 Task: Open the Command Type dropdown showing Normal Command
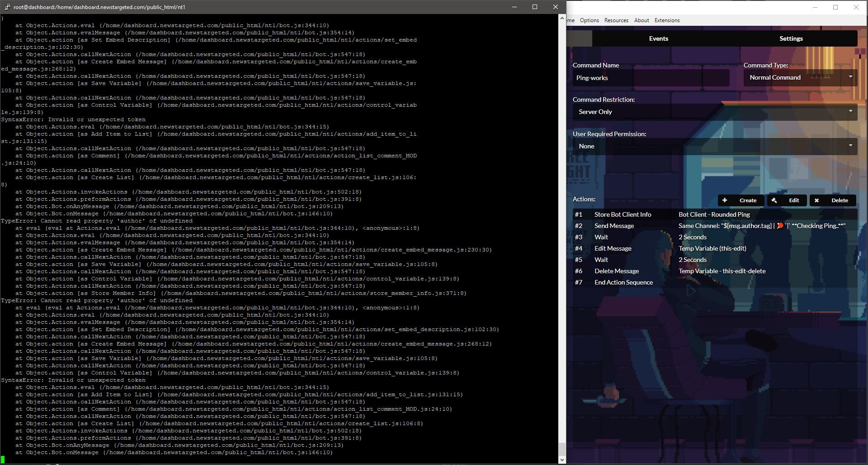[799, 77]
